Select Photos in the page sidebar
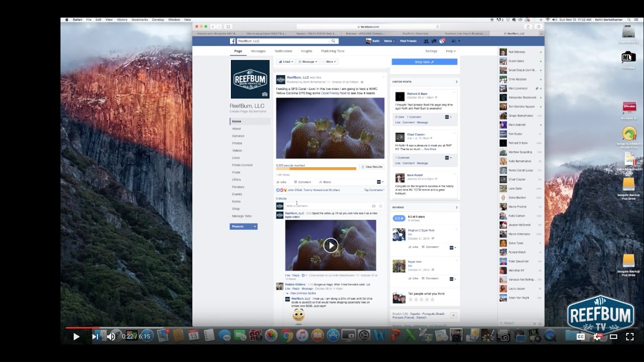Viewport: 644px width, 362px height. point(237,143)
